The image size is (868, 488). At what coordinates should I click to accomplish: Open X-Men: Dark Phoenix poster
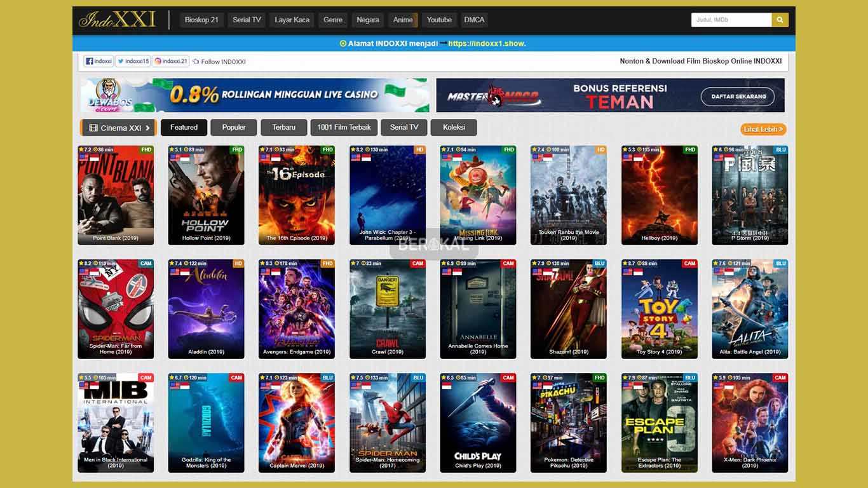point(750,423)
